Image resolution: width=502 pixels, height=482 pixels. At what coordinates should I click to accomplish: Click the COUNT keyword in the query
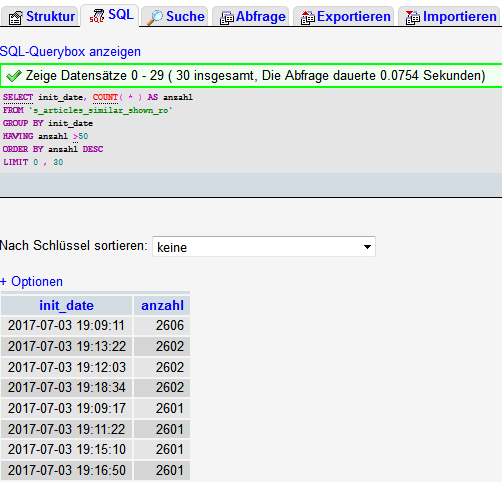(105, 97)
